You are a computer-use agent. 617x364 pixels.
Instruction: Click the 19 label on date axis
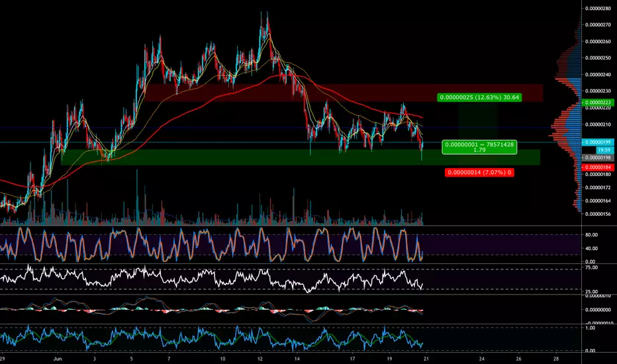coord(389,359)
